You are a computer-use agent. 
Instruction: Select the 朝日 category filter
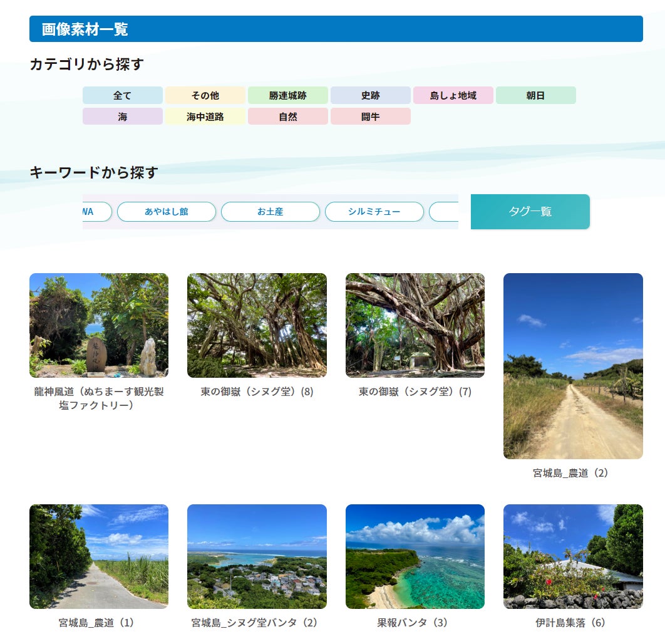click(x=537, y=95)
